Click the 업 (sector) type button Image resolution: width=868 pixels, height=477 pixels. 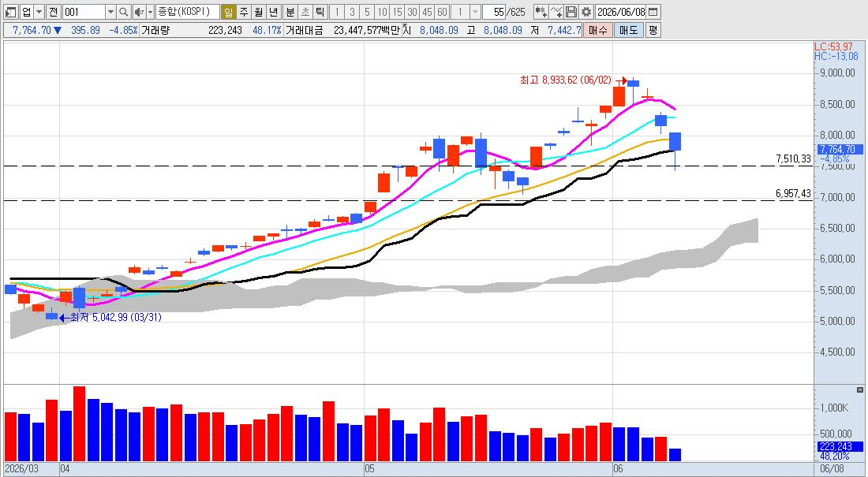(x=26, y=12)
